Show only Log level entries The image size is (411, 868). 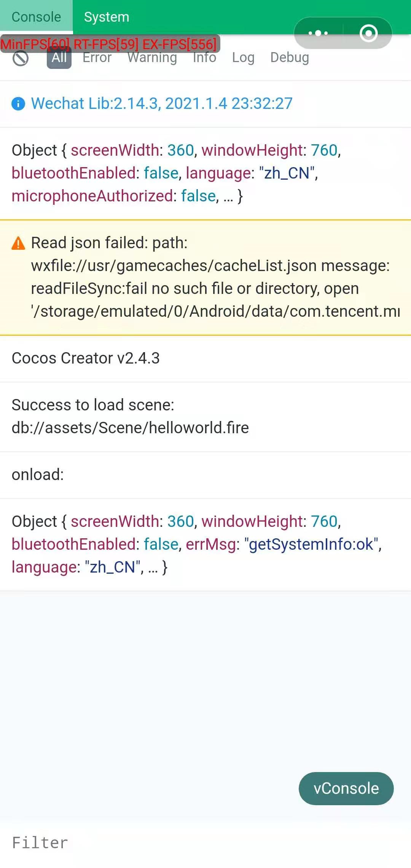(243, 58)
